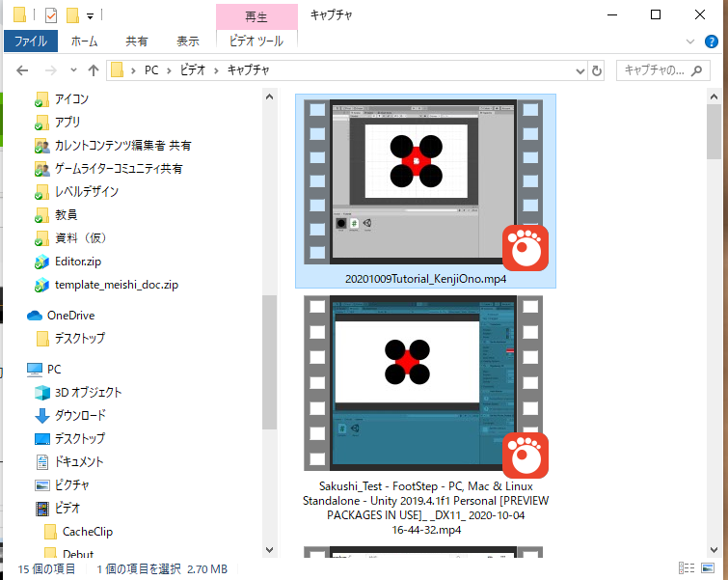The image size is (728, 580).
Task: Open the help question mark icon
Action: pos(712,41)
